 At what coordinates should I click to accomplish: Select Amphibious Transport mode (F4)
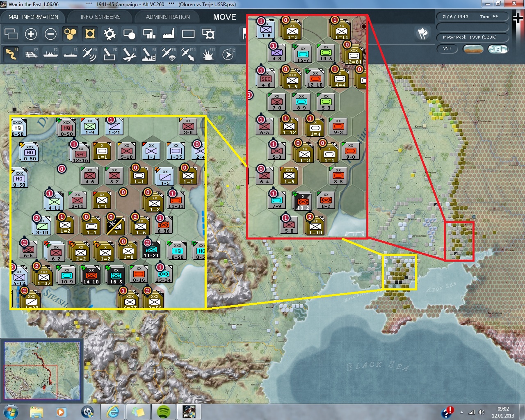[x=70, y=54]
